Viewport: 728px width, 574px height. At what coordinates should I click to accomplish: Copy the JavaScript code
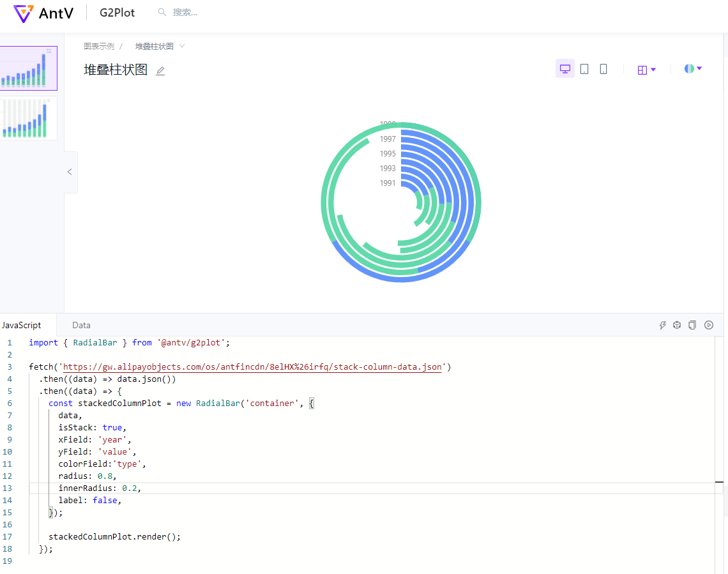point(692,325)
